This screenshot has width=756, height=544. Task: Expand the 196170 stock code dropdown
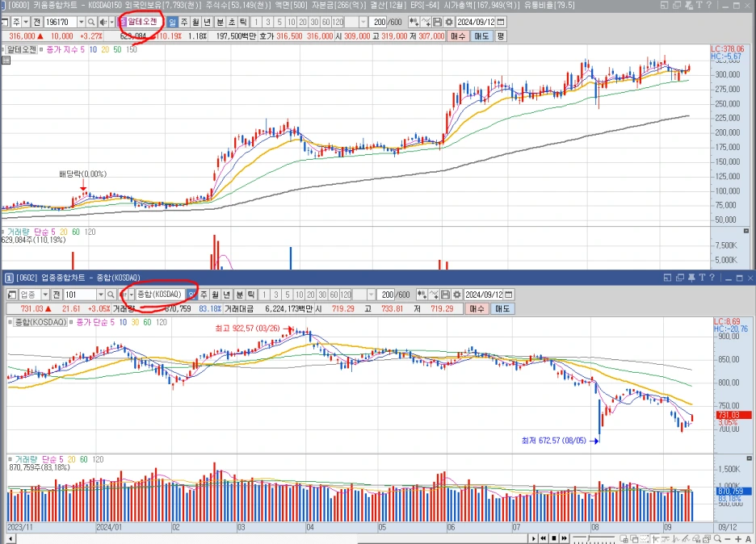pos(81,22)
